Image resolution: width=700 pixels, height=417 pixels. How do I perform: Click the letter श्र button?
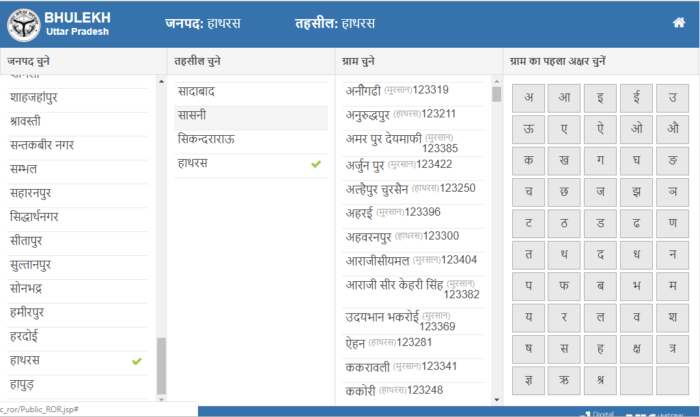[600, 380]
